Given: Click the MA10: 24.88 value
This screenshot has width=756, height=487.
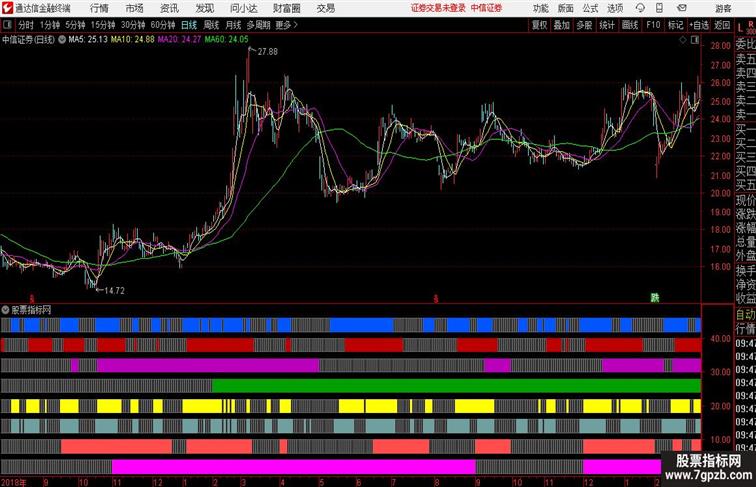Looking at the screenshot, I should (133, 40).
